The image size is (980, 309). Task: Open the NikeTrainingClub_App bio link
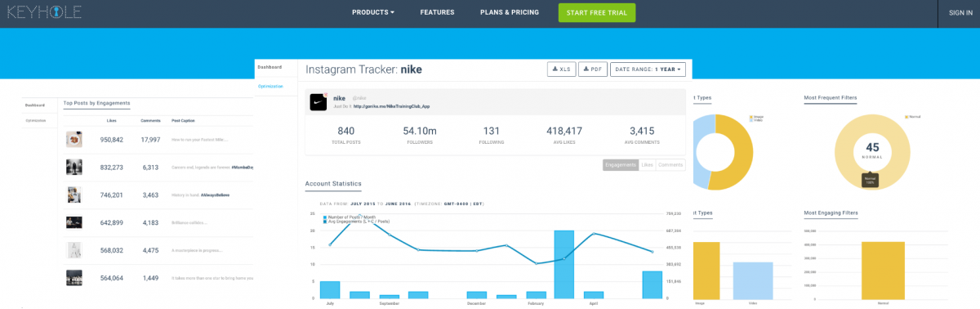[391, 106]
